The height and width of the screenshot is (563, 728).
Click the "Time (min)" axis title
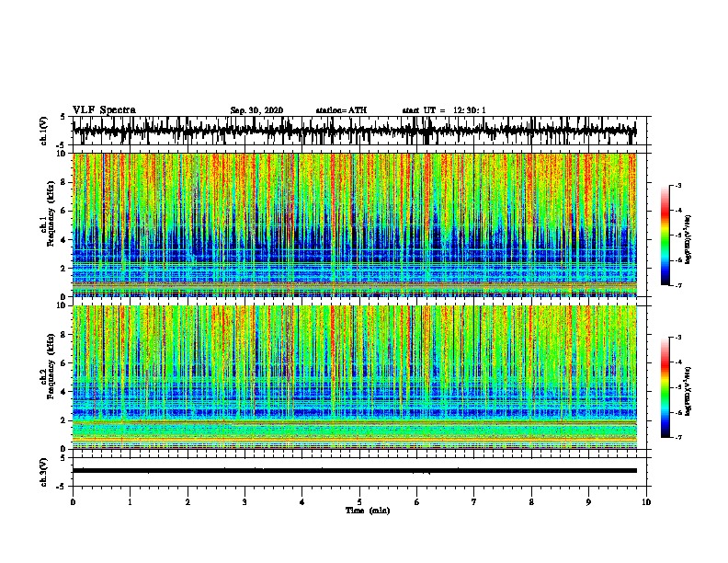click(x=368, y=511)
